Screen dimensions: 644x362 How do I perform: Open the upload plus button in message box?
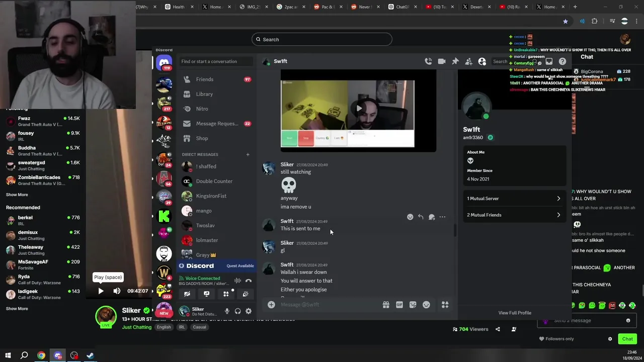[271, 305]
